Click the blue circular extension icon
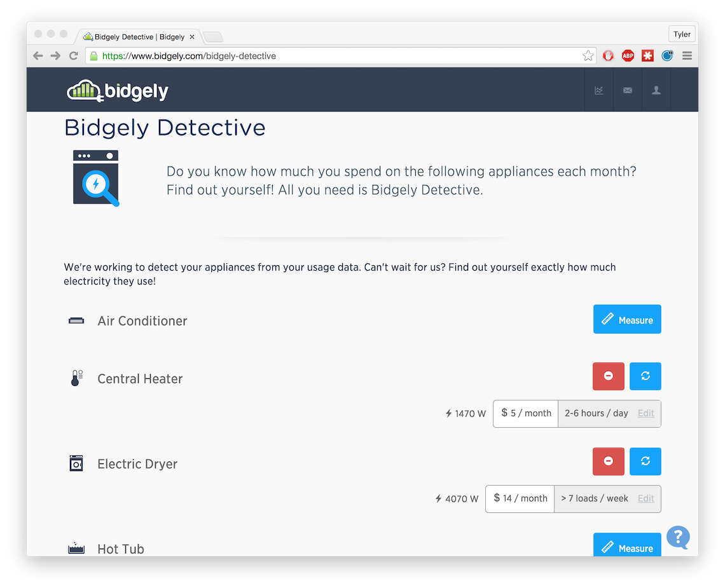This screenshot has height=588, width=725. (x=667, y=56)
